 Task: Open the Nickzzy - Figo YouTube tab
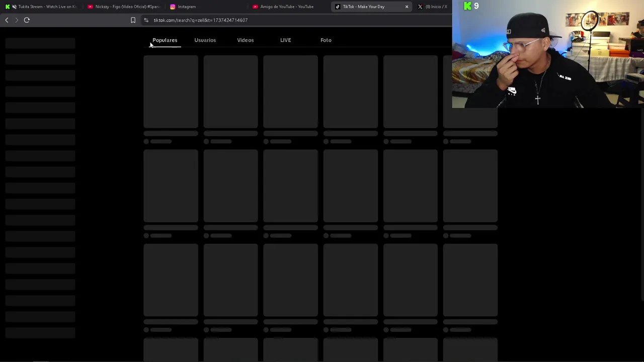tap(124, 7)
